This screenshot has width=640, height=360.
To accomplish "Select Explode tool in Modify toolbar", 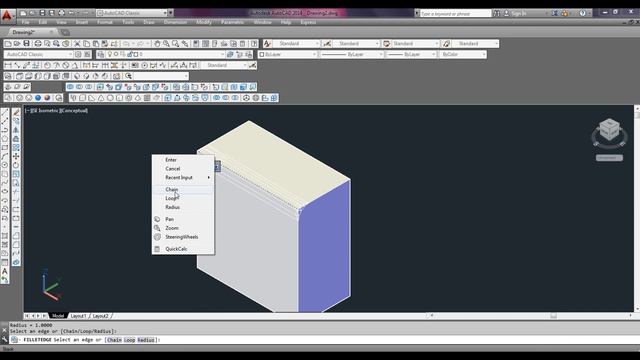I will pyautogui.click(x=16, y=262).
